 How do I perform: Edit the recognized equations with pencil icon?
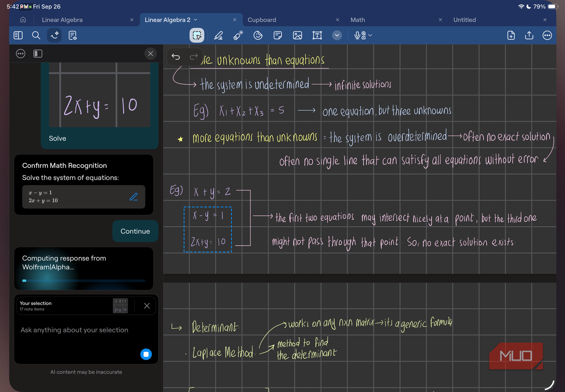[x=134, y=197]
